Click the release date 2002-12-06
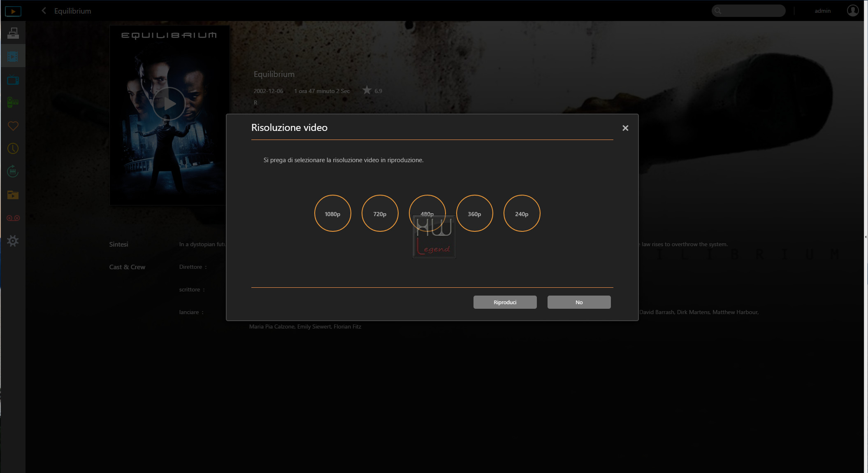This screenshot has width=868, height=473. [x=268, y=91]
